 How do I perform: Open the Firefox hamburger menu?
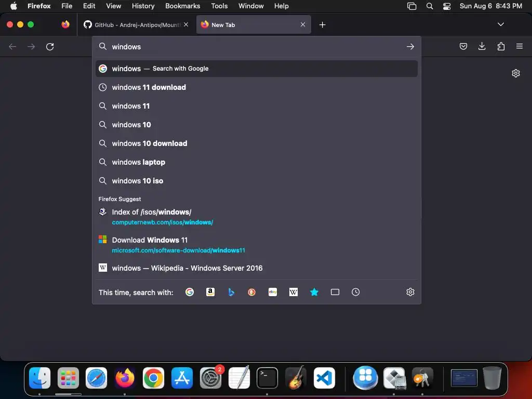[x=520, y=46]
